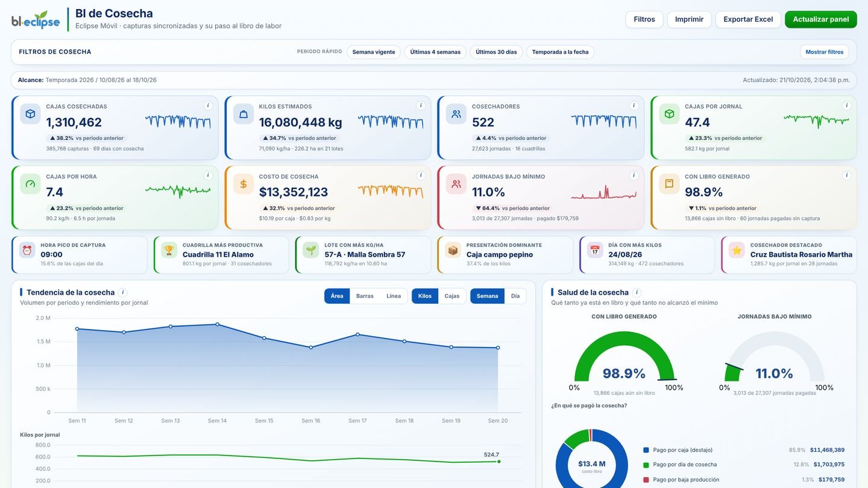The image size is (868, 488).
Task: Group the trend chart by Semana
Action: (x=488, y=296)
